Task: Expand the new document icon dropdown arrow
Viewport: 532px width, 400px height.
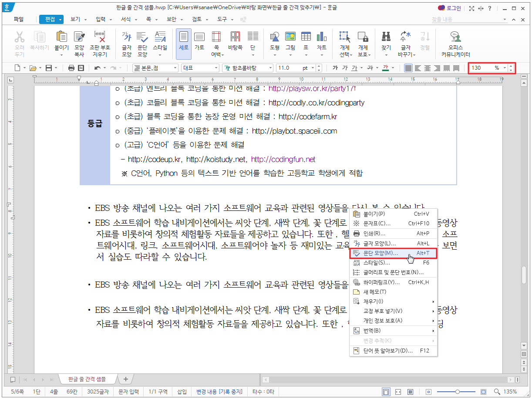Action: pos(24,68)
